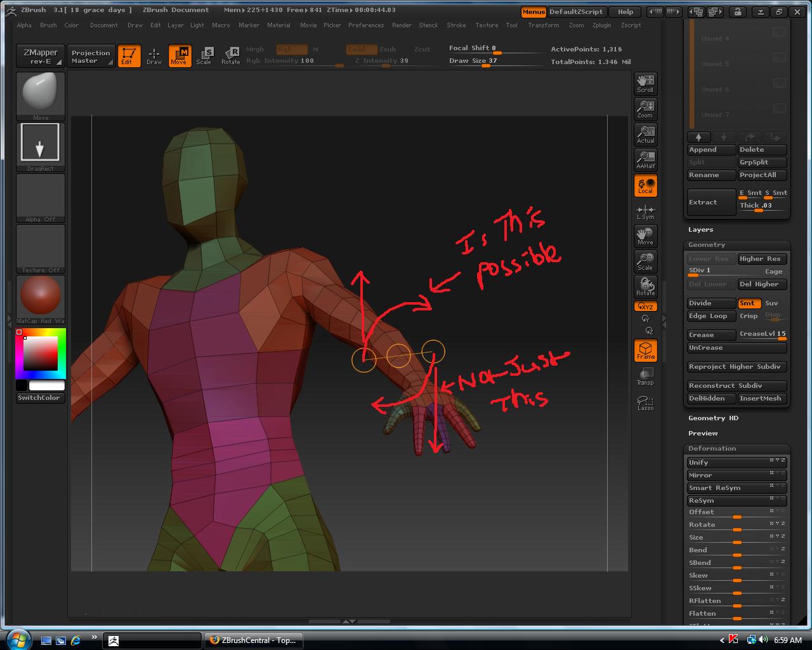Toggle the Frame polyframe display

point(645,350)
